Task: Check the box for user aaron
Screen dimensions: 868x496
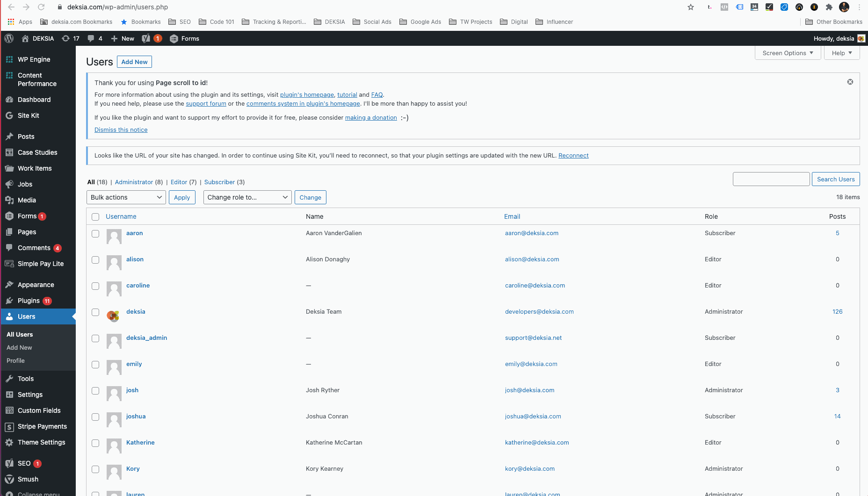Action: [95, 234]
